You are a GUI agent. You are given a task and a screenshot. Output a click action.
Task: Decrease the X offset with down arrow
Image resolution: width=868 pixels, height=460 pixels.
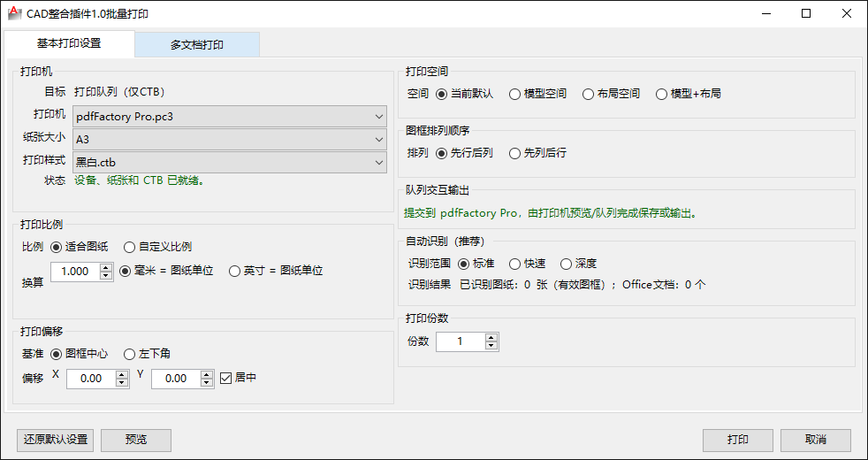pyautogui.click(x=122, y=383)
